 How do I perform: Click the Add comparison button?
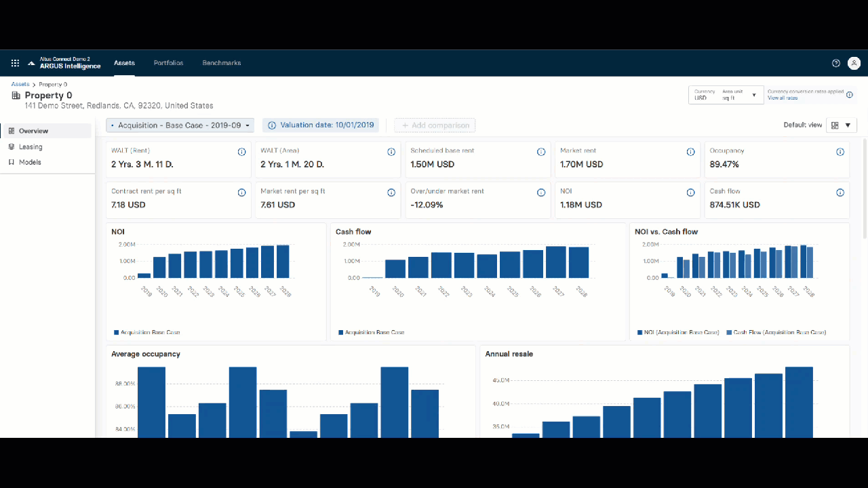pyautogui.click(x=435, y=125)
